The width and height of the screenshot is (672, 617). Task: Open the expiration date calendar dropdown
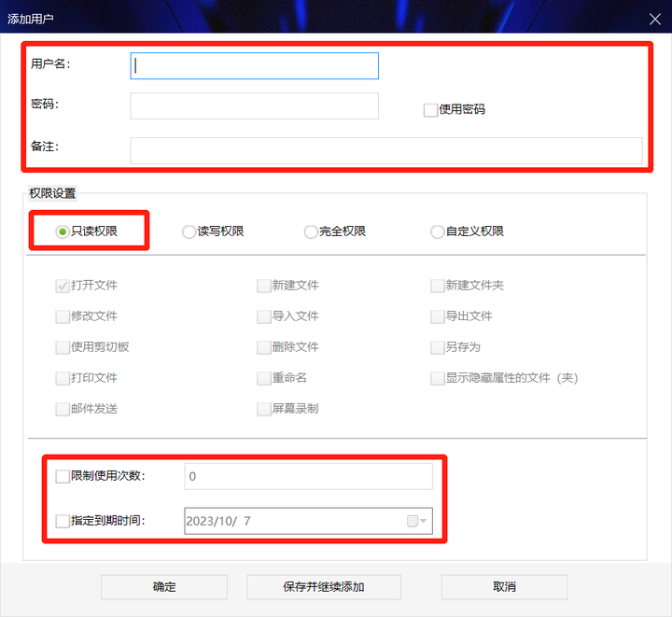[x=416, y=521]
